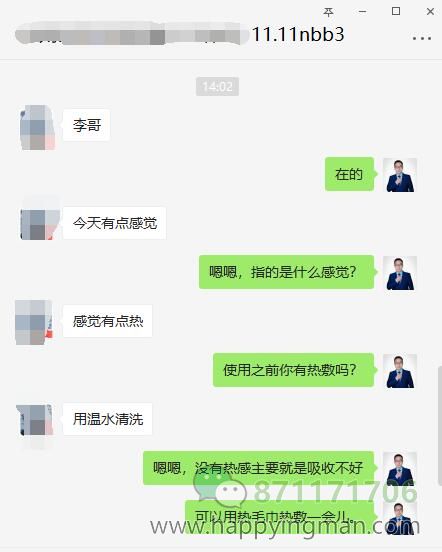Close the chat window
Screen dimensions: 442x552
(430, 12)
